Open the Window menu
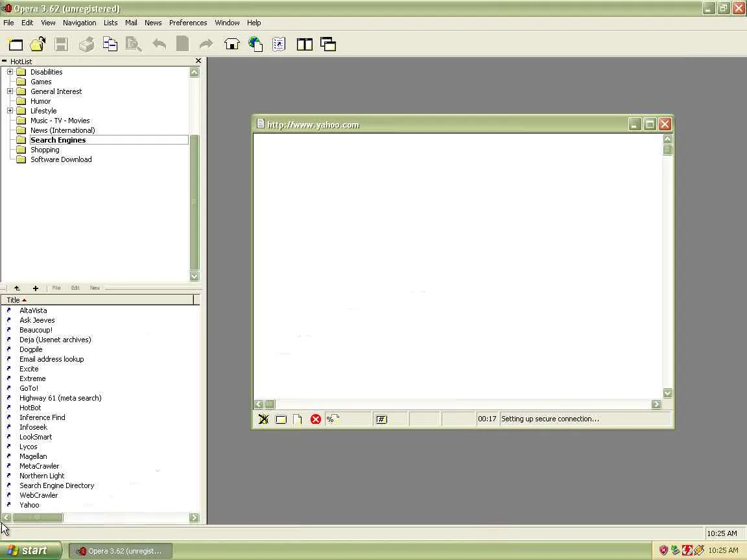This screenshot has height=560, width=747. pyautogui.click(x=227, y=23)
